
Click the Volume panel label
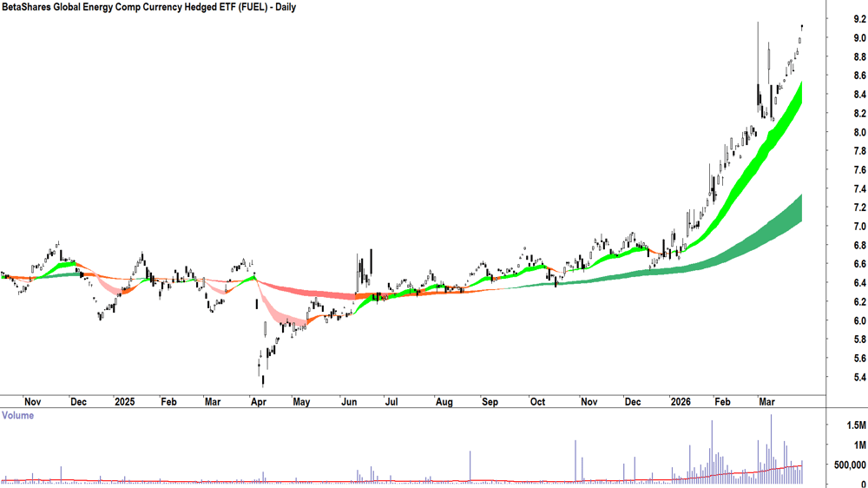(17, 415)
